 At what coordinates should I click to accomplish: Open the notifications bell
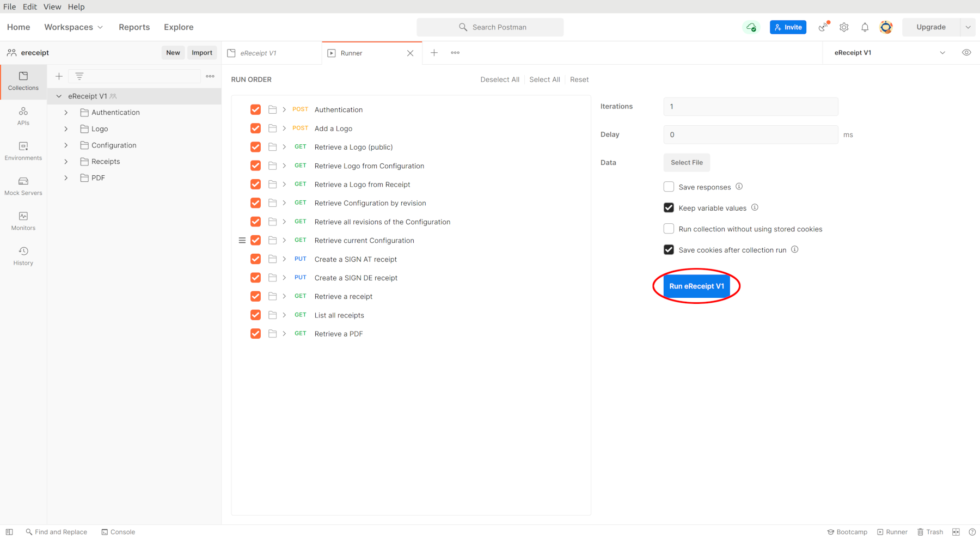point(865,27)
